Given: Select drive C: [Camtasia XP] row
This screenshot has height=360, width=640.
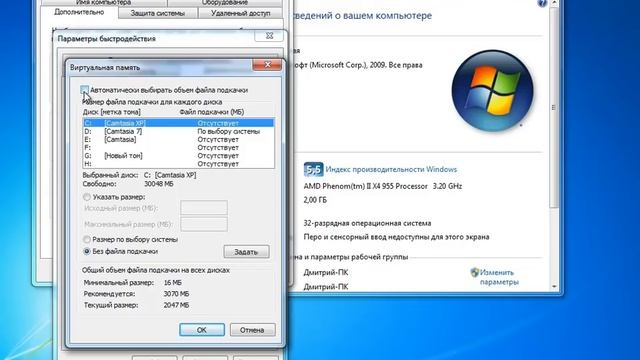Looking at the screenshot, I should coord(178,123).
